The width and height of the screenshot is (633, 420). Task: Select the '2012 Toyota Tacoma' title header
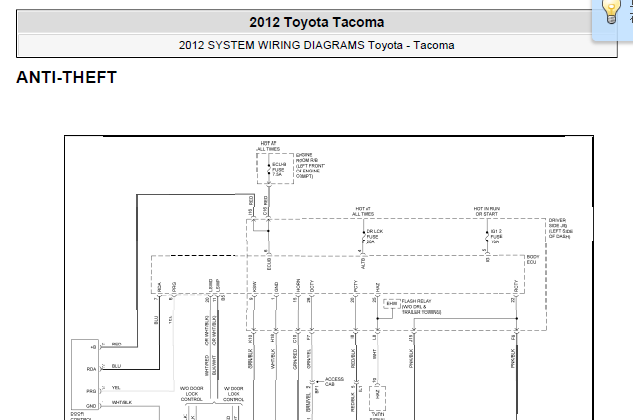coord(316,22)
